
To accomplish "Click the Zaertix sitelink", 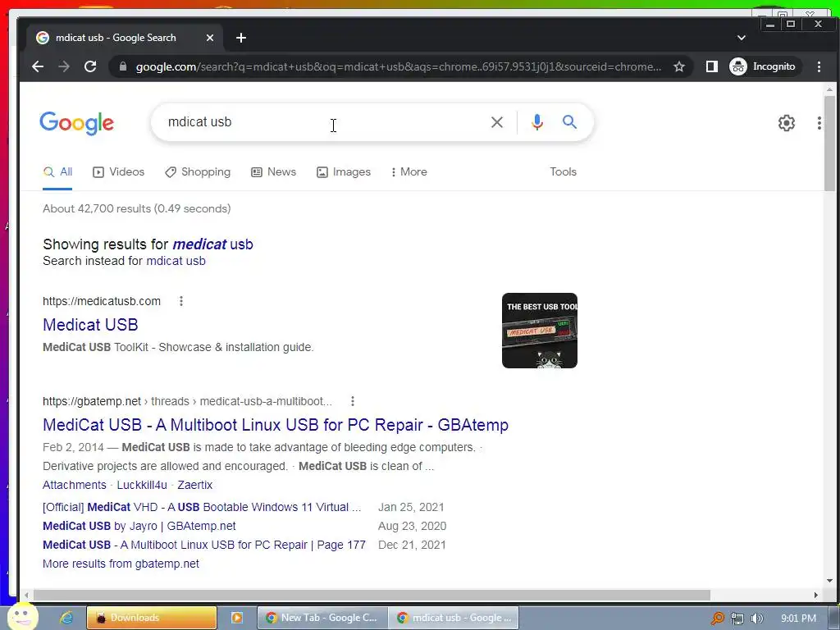I will (195, 485).
